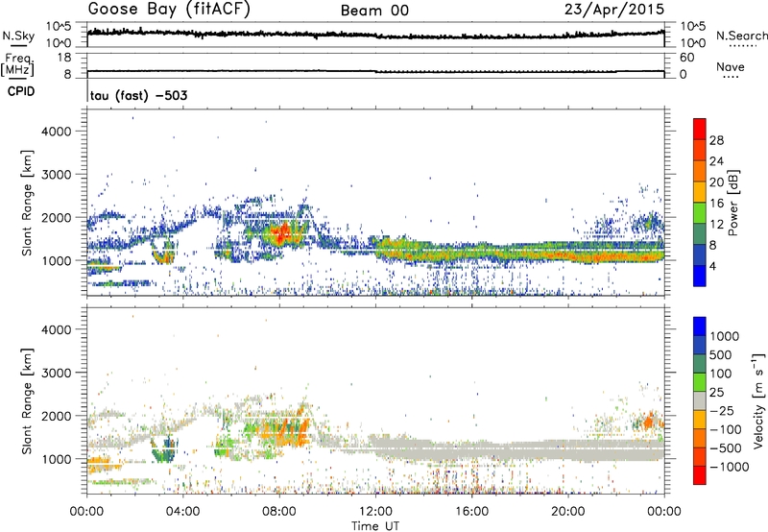768x532 pixels.
Task: Click the blue bottom of the power colorbar
Action: [x=700, y=276]
